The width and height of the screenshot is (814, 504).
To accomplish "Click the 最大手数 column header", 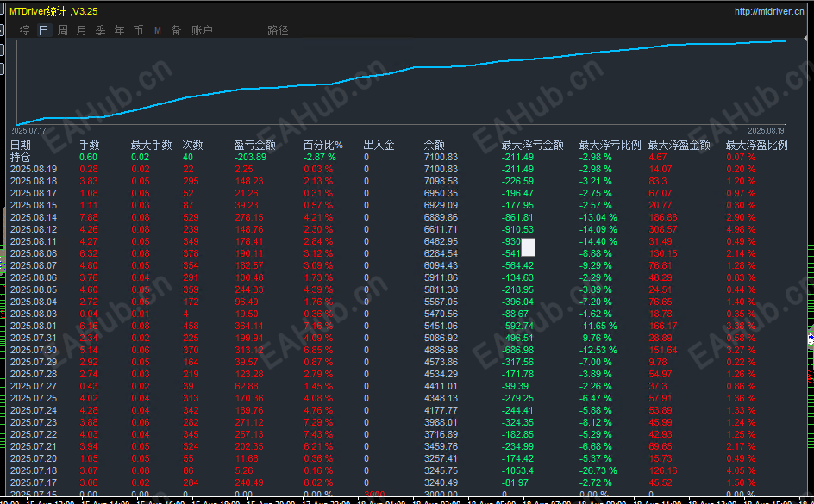I will pos(151,146).
